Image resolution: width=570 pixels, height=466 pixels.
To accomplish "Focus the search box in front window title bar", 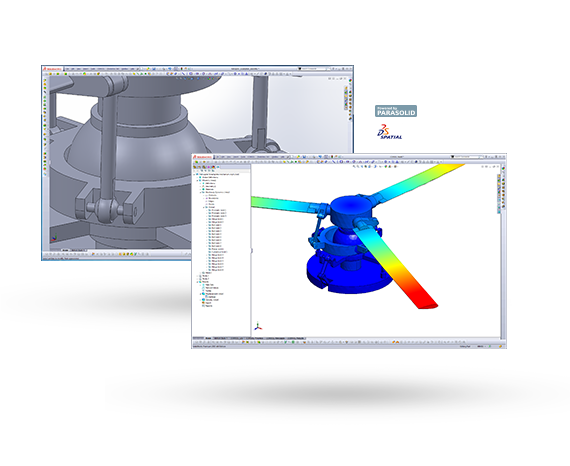I will point(468,157).
